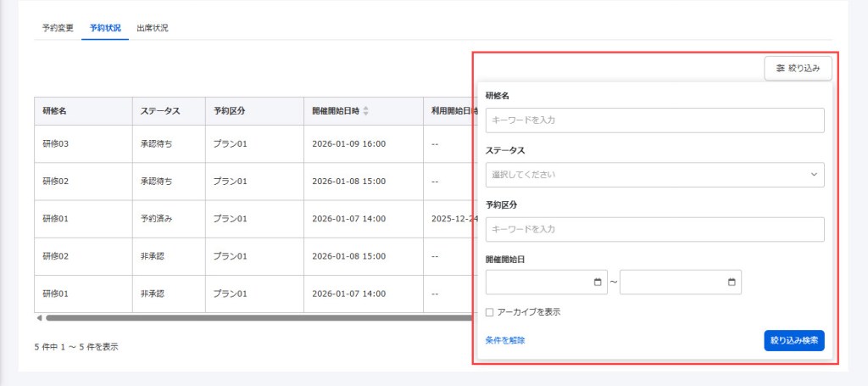
Task: Click inside the 開催開始日 end date field
Action: pyautogui.click(x=671, y=283)
